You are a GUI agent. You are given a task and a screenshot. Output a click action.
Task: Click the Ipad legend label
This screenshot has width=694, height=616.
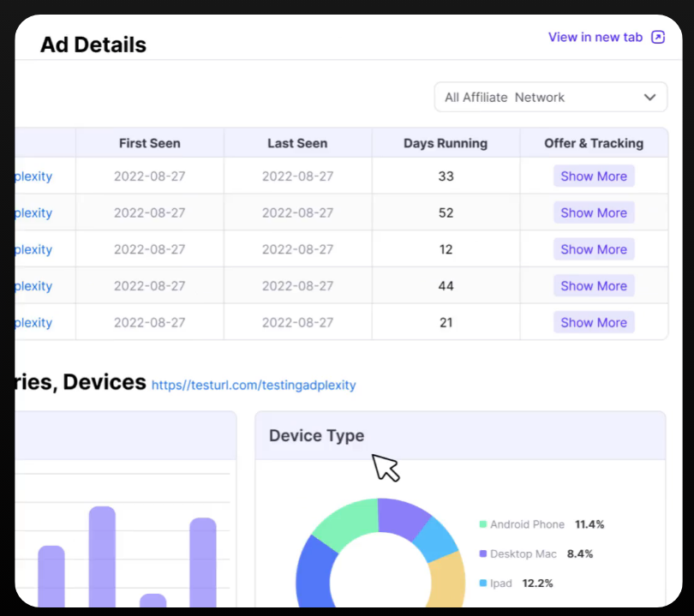(501, 583)
